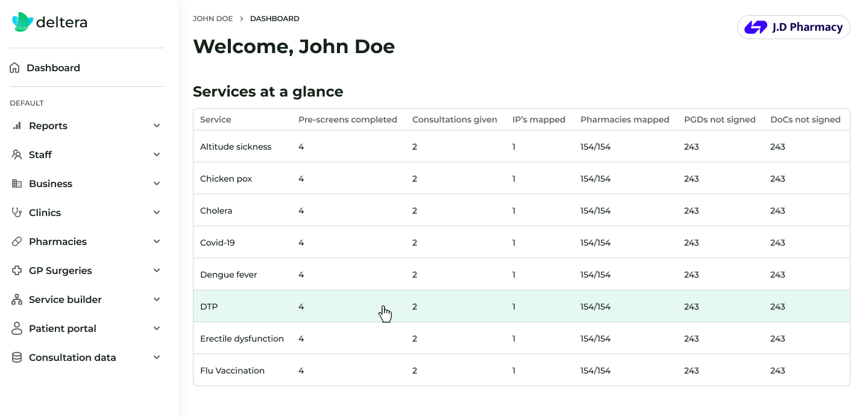This screenshot has height=417, width=868.
Task: Open the Patient portal menu label
Action: point(63,328)
